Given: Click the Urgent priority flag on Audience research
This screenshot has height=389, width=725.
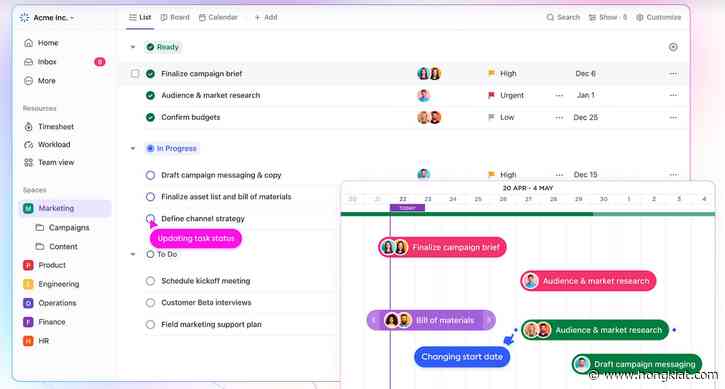Looking at the screenshot, I should (x=491, y=95).
